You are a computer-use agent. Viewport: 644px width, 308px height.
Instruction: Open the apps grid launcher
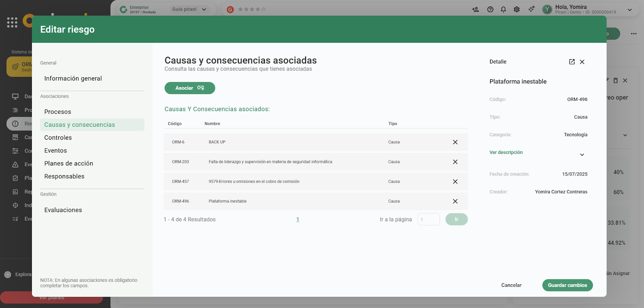point(12,23)
